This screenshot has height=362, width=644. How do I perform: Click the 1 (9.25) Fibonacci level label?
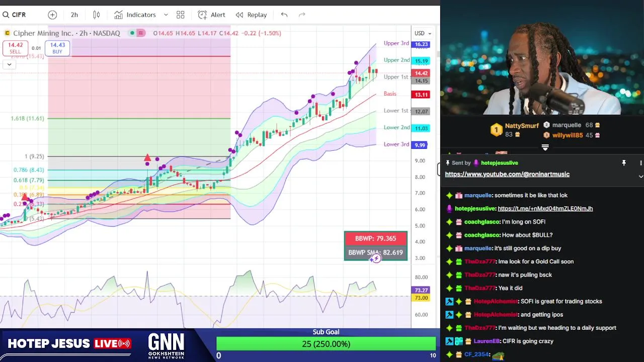click(34, 156)
